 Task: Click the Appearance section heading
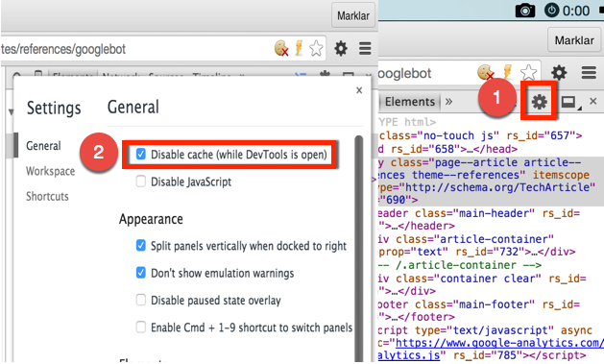click(151, 219)
